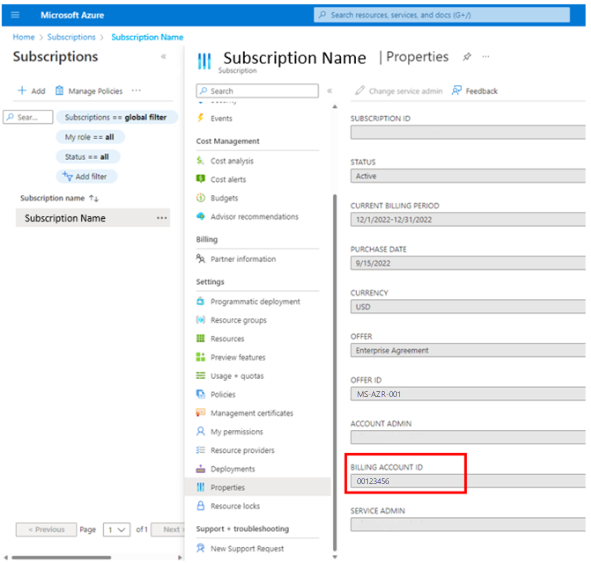Open Partner information

[x=243, y=259]
